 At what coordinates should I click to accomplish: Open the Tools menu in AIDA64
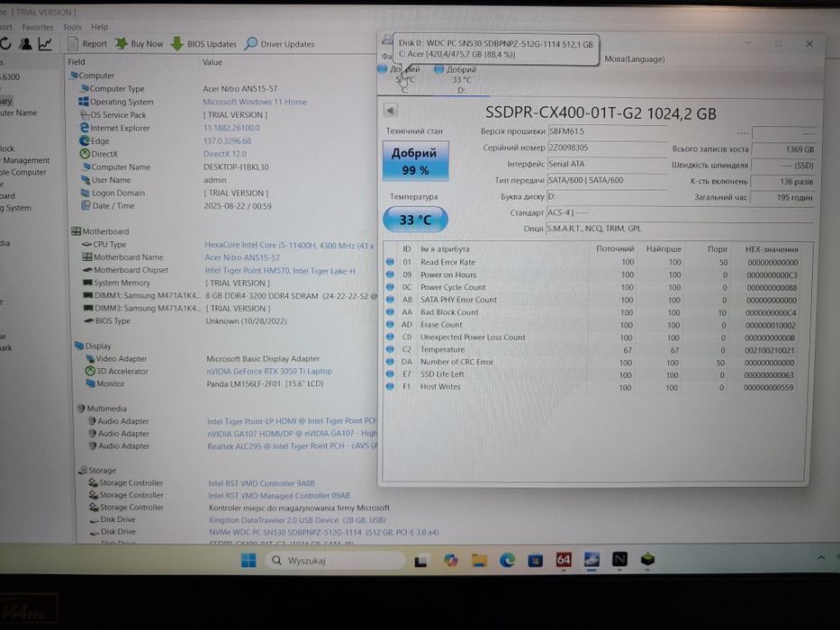pyautogui.click(x=72, y=27)
